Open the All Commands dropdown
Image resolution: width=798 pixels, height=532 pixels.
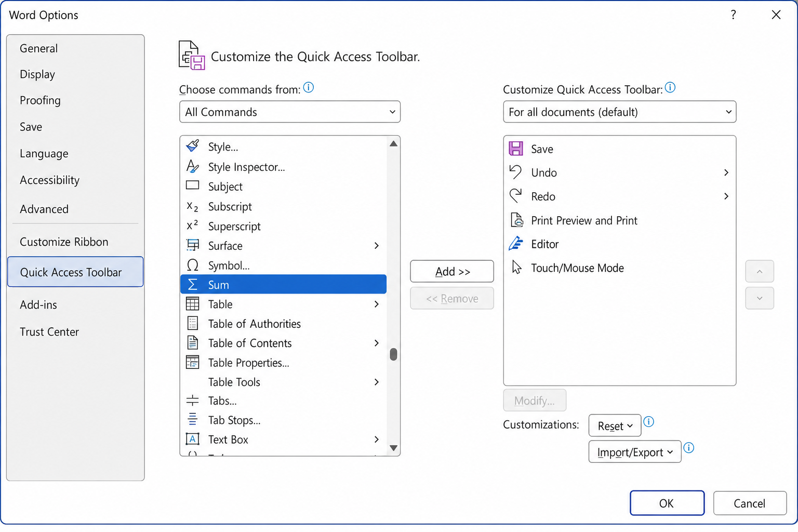click(290, 112)
